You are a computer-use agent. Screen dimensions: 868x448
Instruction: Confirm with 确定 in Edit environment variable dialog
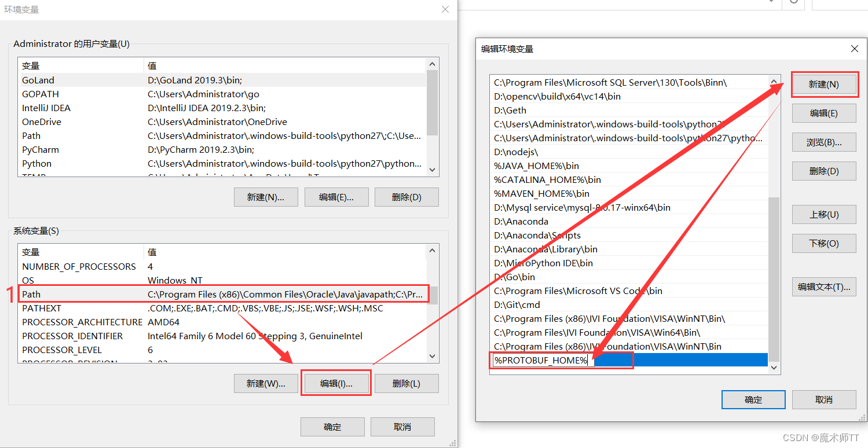coord(753,400)
